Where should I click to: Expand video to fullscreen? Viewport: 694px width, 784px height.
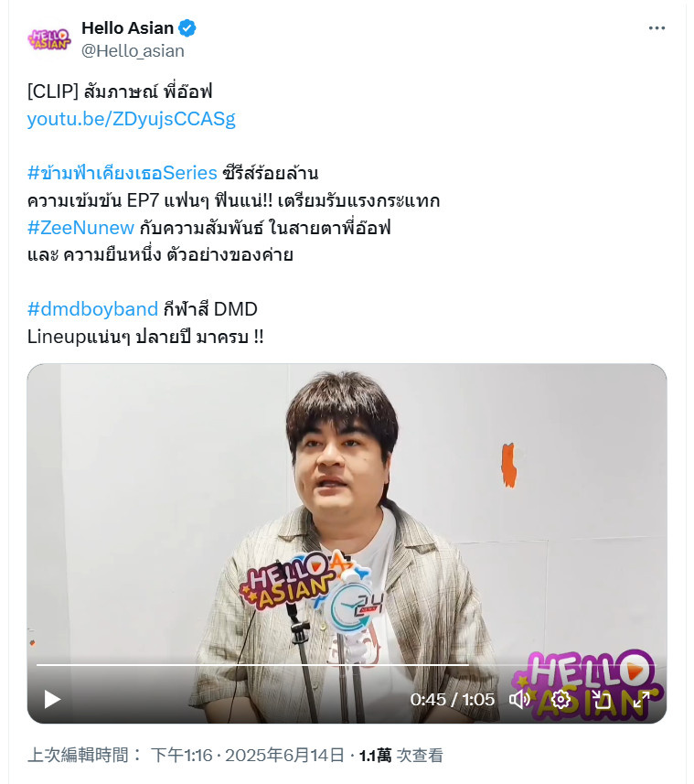coord(642,699)
